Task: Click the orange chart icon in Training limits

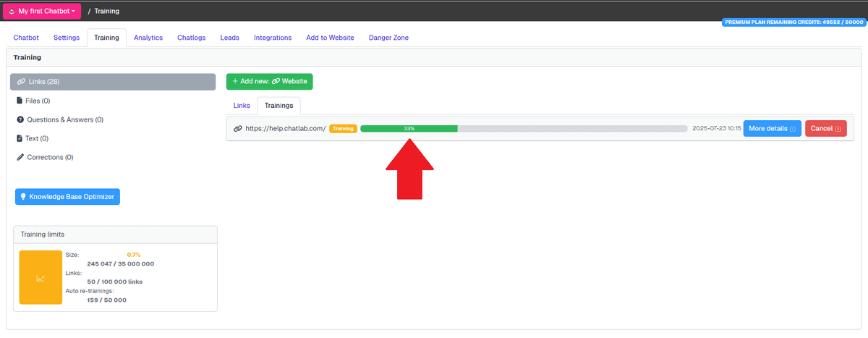Action: tap(41, 277)
